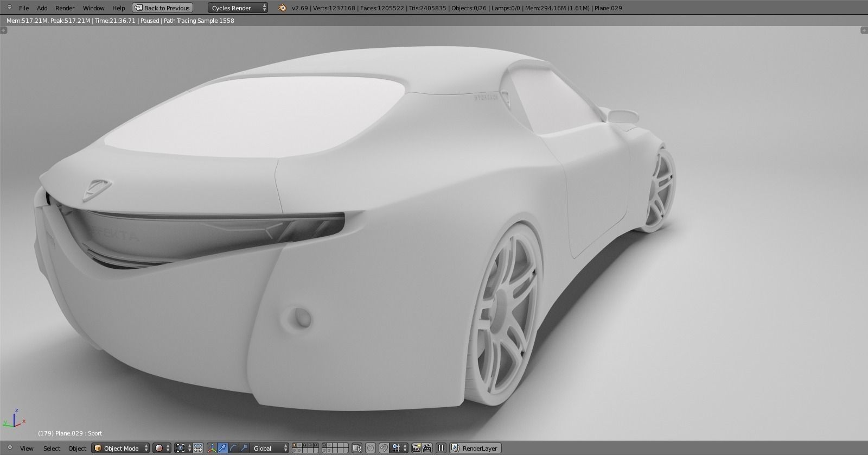Click the top-right region expand plus icon

[x=864, y=30]
